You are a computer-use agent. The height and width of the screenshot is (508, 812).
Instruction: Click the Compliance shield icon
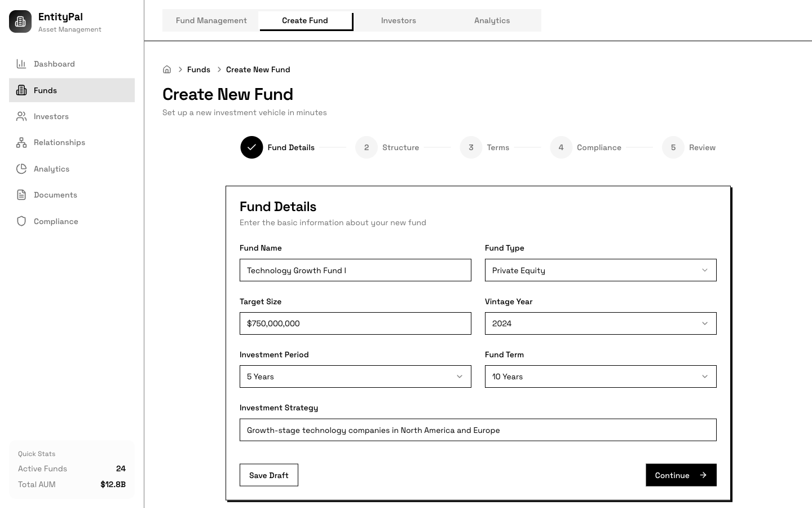coord(21,221)
